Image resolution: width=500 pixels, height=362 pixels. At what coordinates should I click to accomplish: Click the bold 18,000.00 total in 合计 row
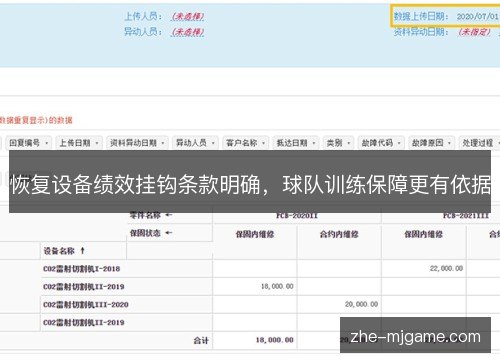[x=275, y=340]
